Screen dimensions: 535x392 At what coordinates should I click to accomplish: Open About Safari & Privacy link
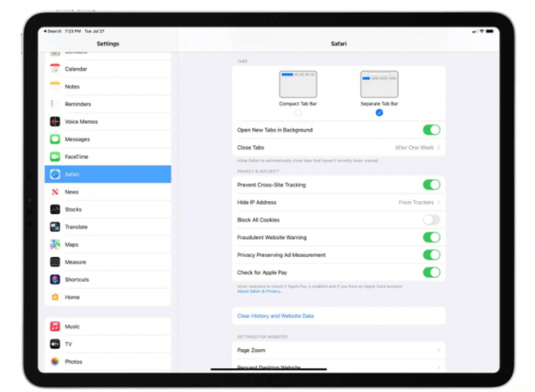click(x=260, y=291)
